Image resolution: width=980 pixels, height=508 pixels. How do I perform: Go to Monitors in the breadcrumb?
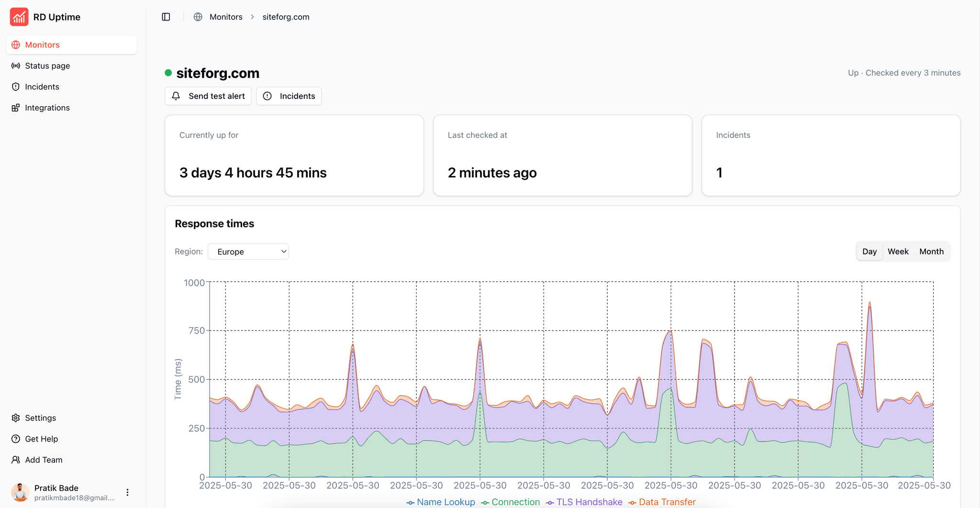click(226, 17)
